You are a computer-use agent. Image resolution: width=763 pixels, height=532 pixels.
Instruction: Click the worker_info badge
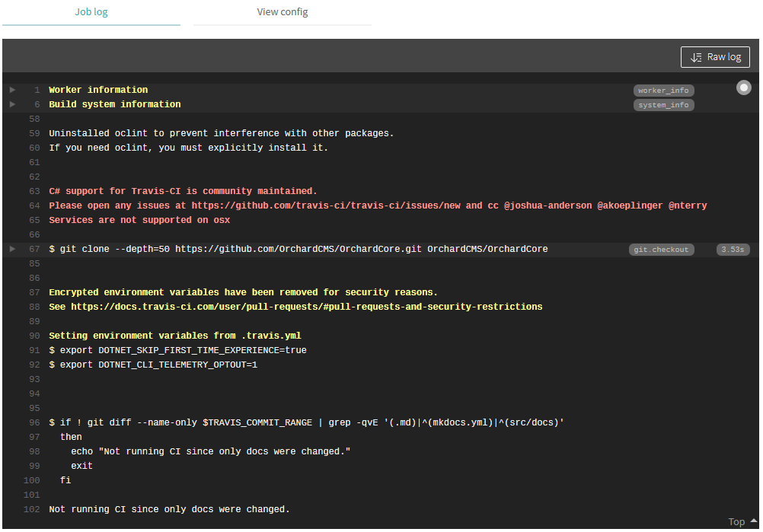click(x=663, y=91)
